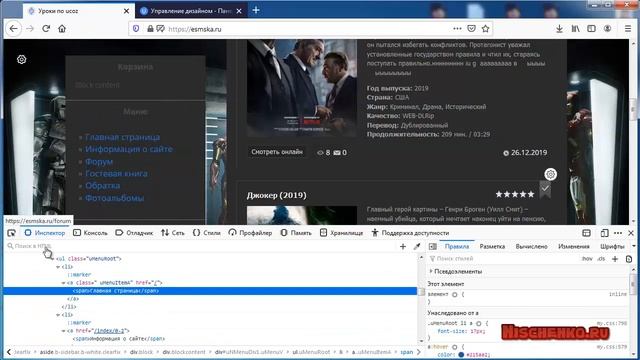The width and height of the screenshot is (640, 360).
Task: Click the Джокер five-star rating
Action: point(515,194)
